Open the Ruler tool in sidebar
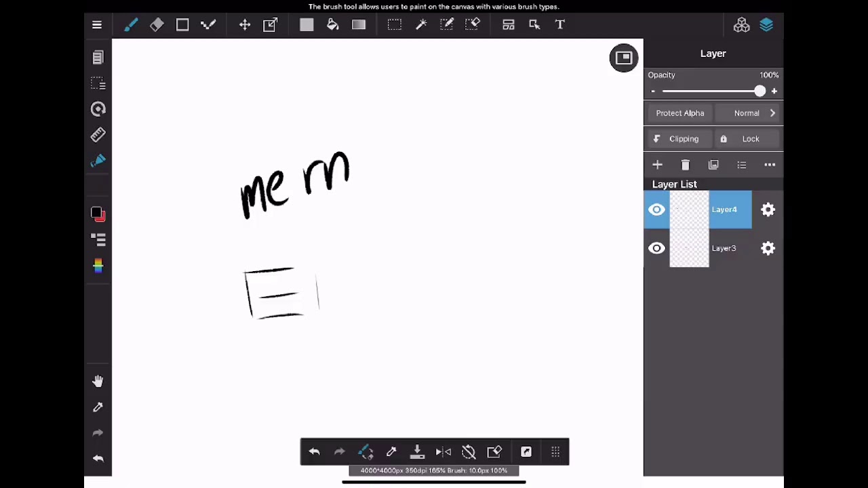The image size is (868, 488). [x=98, y=135]
